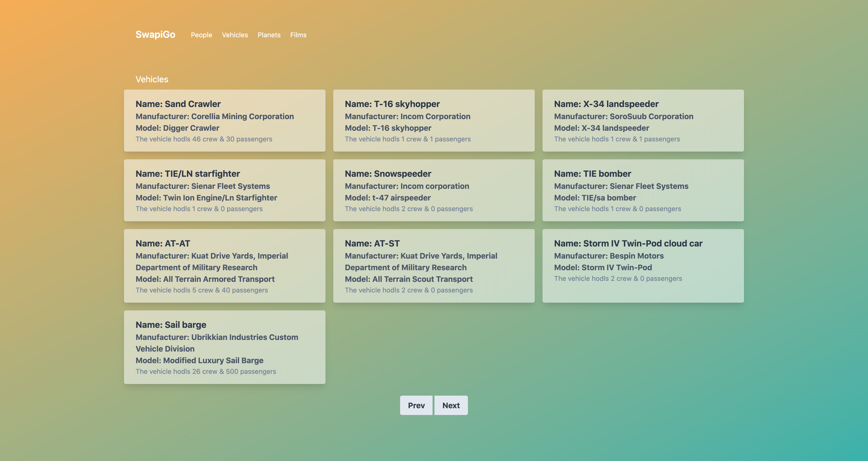Click 'Name: AT-AT' card title
This screenshot has height=461, width=868.
click(x=163, y=243)
